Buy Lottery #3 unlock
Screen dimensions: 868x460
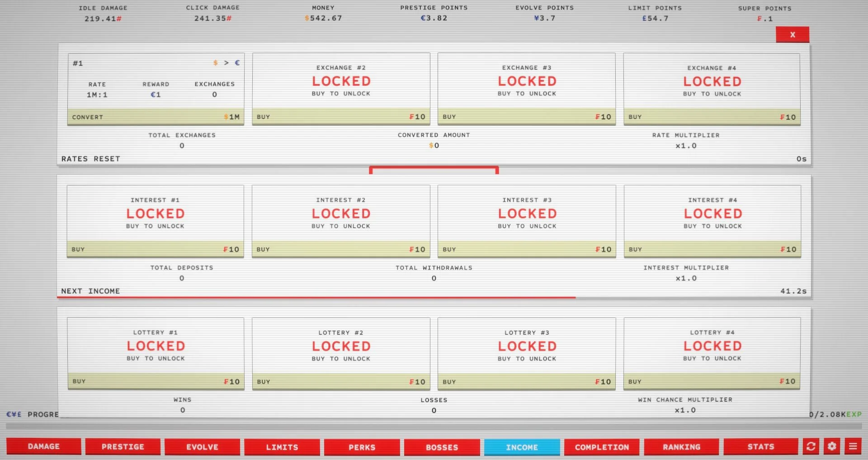[527, 381]
